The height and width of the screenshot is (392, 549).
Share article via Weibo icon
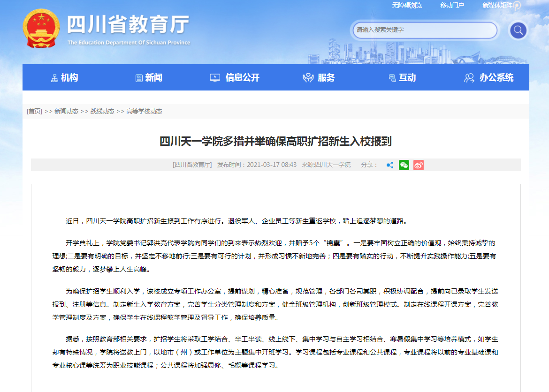[418, 165]
